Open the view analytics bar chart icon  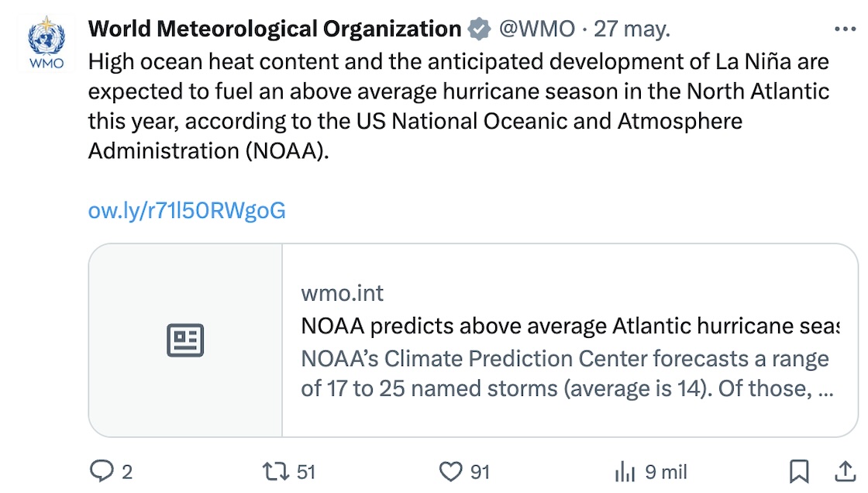coord(625,471)
